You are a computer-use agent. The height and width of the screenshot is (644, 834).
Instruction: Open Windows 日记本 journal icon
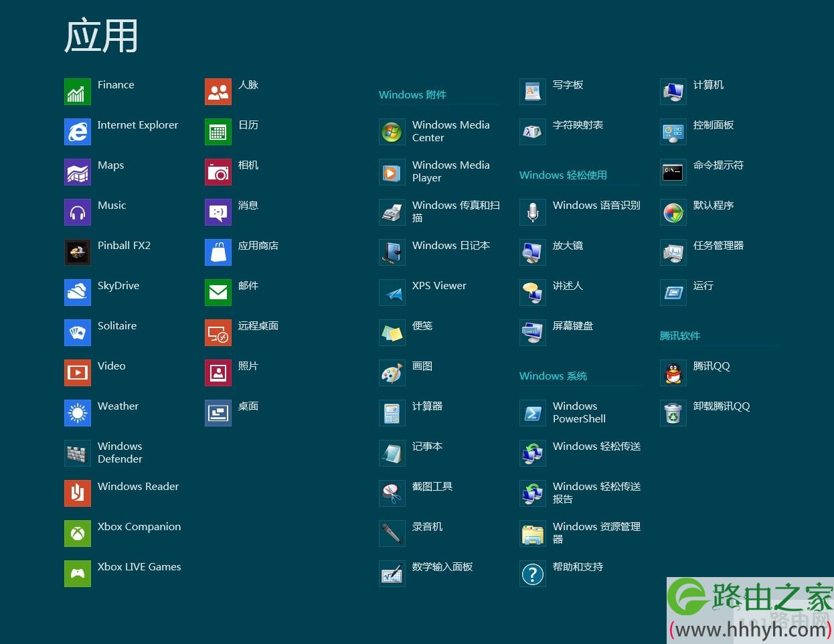[392, 252]
